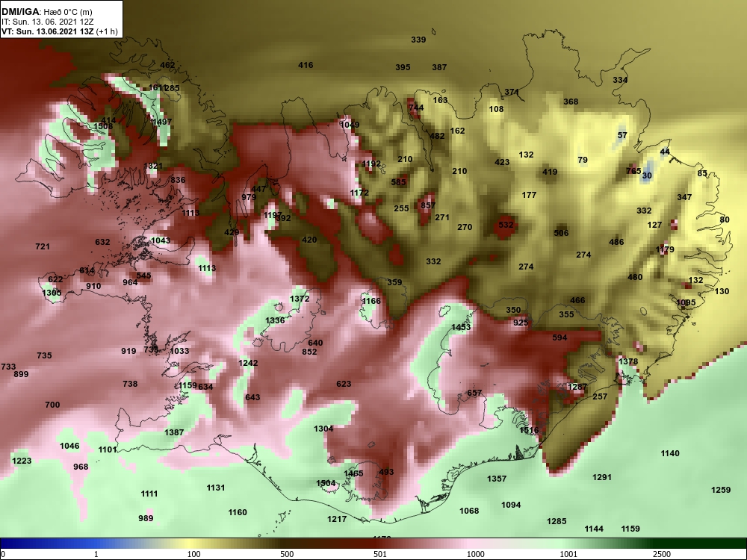This screenshot has width=747, height=560.
Task: Click the offshore value '1223'
Action: pyautogui.click(x=22, y=461)
